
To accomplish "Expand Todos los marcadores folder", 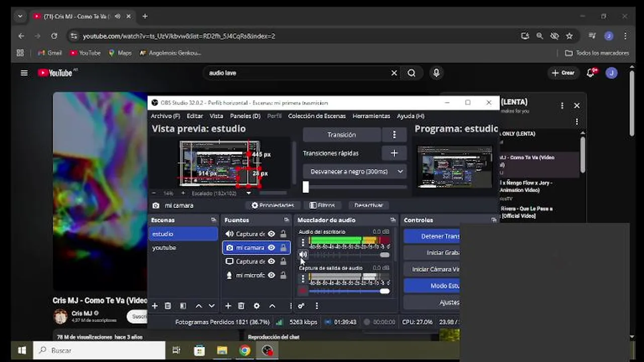I will click(x=597, y=53).
